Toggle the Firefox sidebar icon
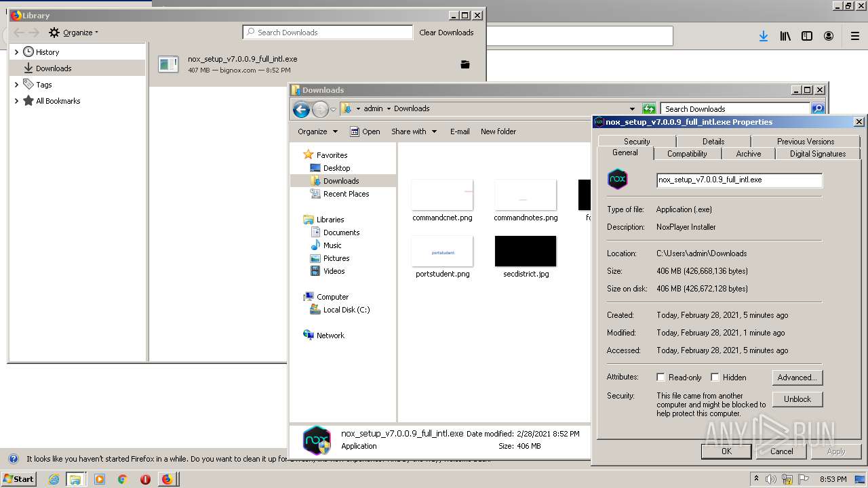Viewport: 868px width, 488px height. click(807, 36)
